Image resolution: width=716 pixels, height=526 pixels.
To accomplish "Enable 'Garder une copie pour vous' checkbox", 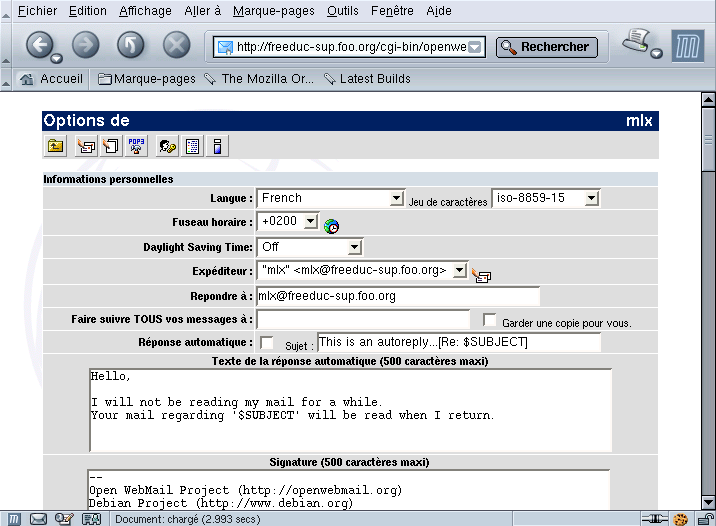I will click(x=490, y=320).
